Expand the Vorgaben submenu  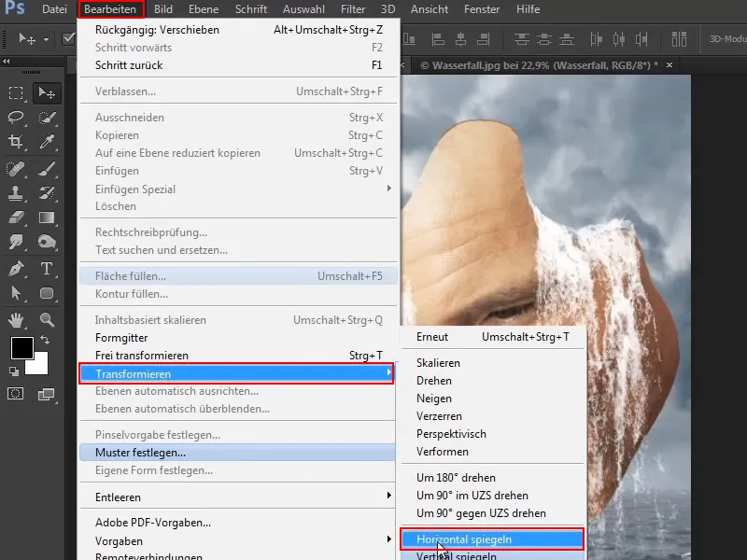pyautogui.click(x=237, y=541)
